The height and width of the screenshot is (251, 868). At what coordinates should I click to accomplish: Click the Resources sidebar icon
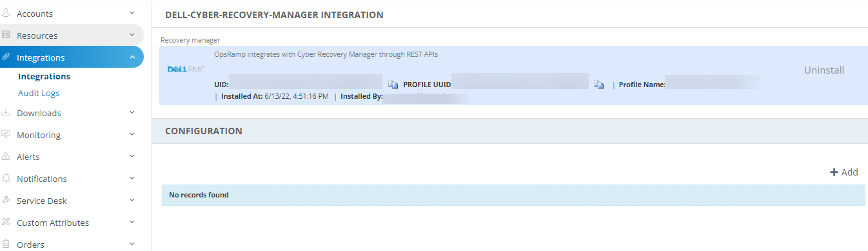6,35
